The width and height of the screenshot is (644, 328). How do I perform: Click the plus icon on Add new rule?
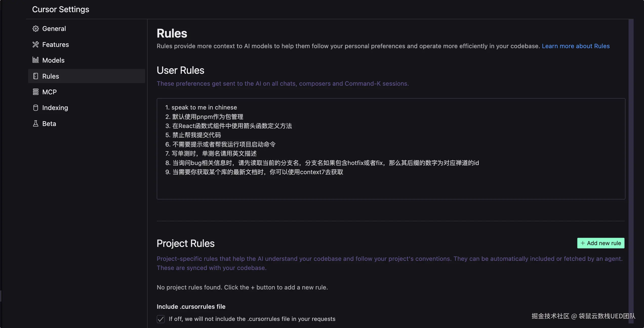pyautogui.click(x=583, y=243)
